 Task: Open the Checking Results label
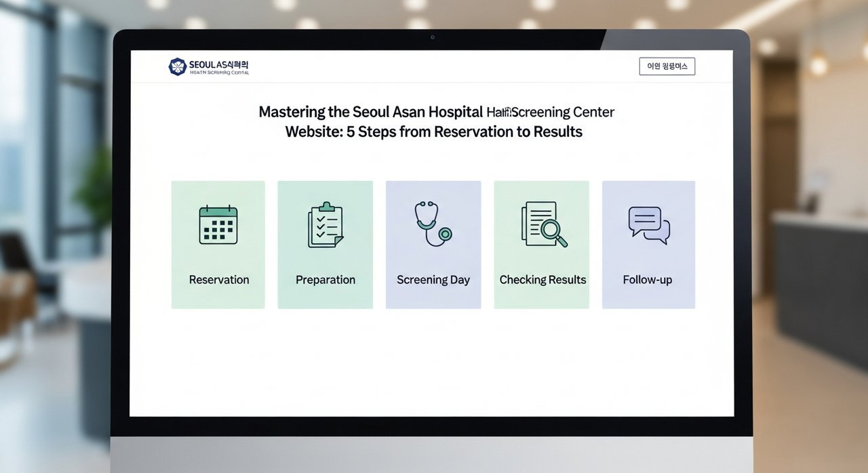tap(542, 280)
